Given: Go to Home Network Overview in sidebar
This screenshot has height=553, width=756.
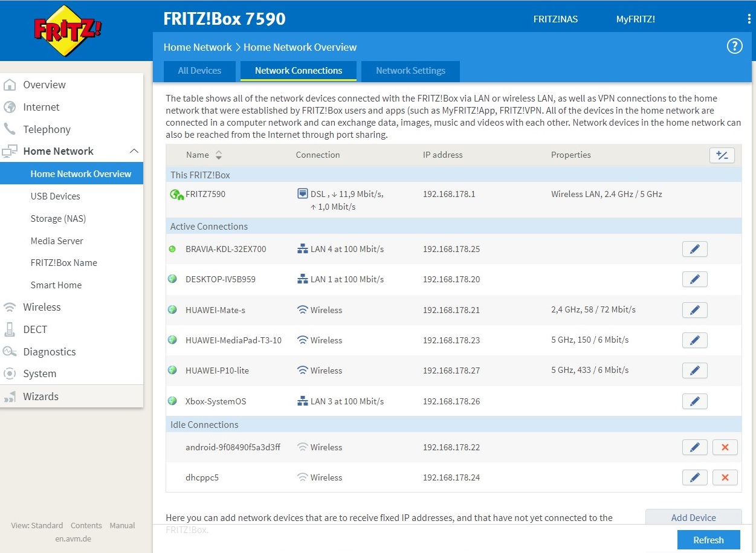Looking at the screenshot, I should tap(72, 173).
